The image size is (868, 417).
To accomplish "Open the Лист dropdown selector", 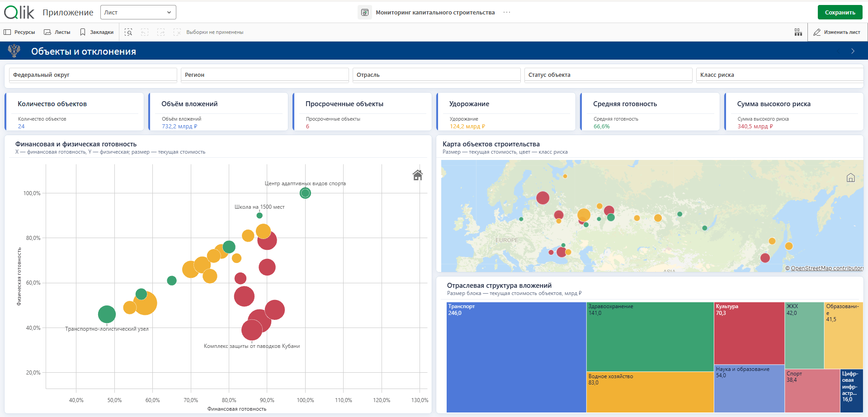I will point(138,12).
